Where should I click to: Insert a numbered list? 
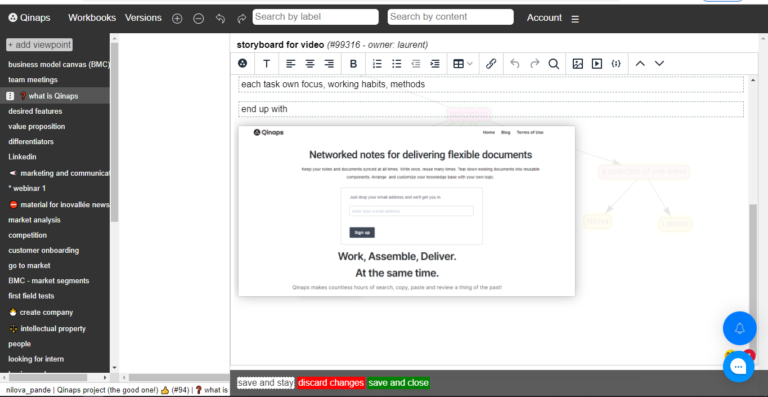click(377, 64)
